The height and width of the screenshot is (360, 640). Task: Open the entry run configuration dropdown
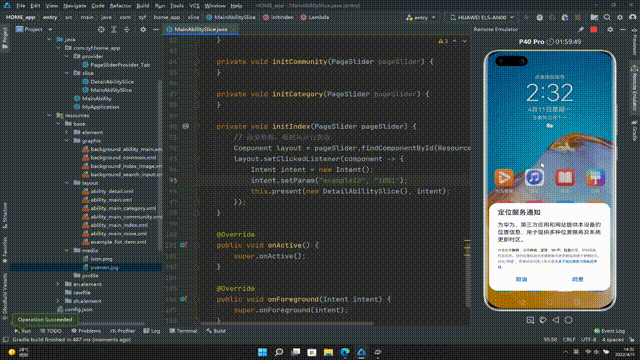click(421, 18)
